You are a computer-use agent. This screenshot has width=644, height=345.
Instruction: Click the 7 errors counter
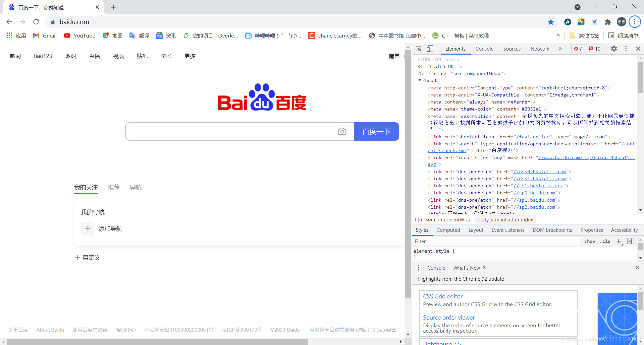(578, 49)
